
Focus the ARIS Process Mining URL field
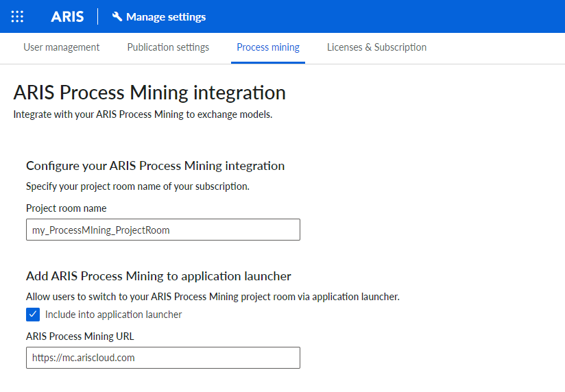point(163,358)
